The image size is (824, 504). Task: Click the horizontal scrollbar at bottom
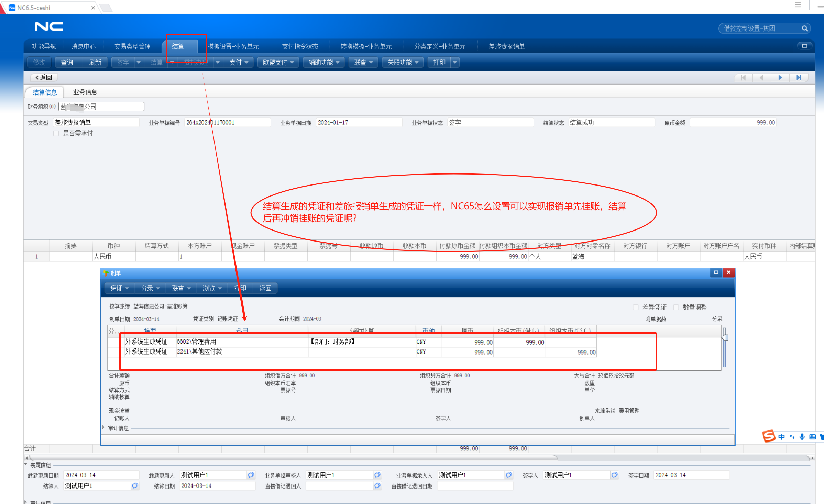292,458
